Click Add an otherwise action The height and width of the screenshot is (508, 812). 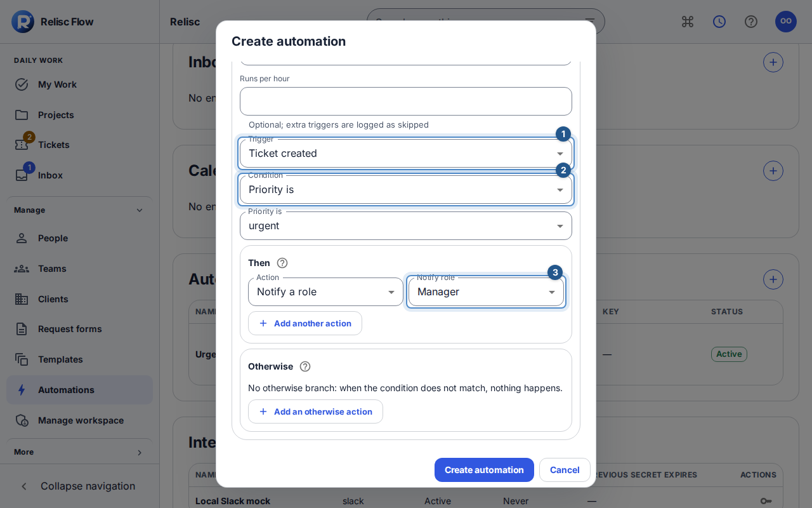315,411
